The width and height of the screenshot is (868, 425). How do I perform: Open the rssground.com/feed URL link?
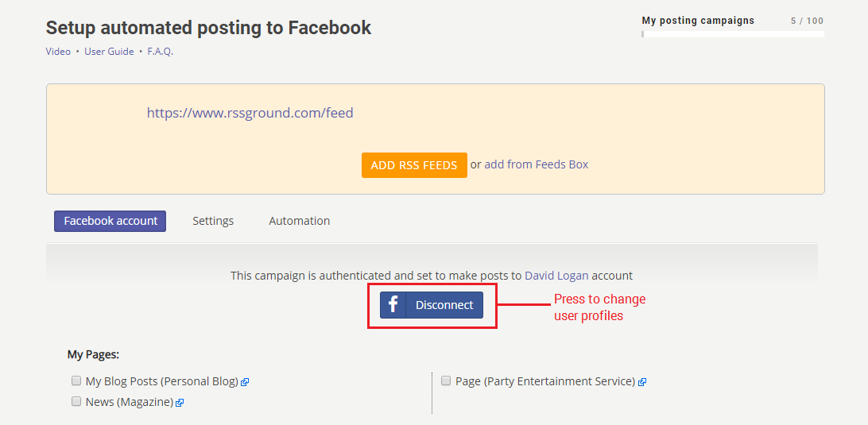tap(250, 113)
